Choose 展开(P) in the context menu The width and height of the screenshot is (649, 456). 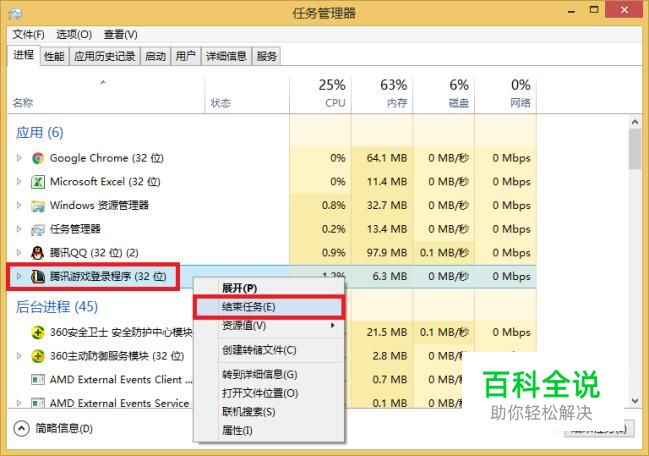(269, 288)
